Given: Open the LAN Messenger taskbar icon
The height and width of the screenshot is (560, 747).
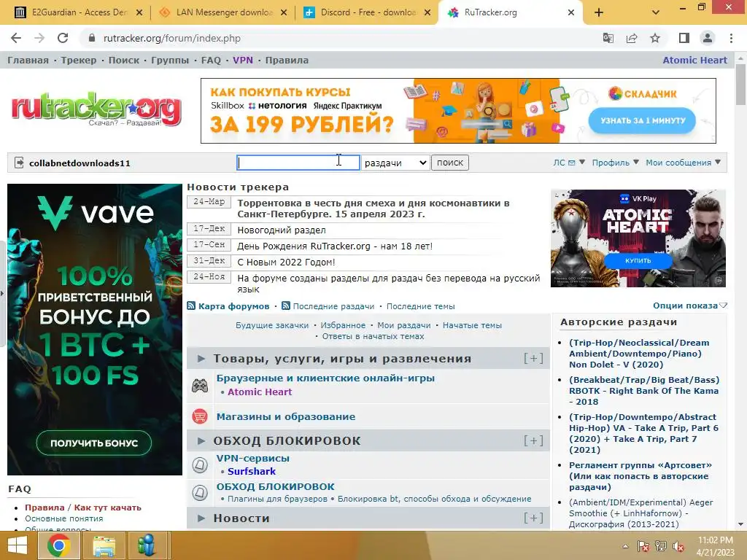Looking at the screenshot, I should pos(147,545).
